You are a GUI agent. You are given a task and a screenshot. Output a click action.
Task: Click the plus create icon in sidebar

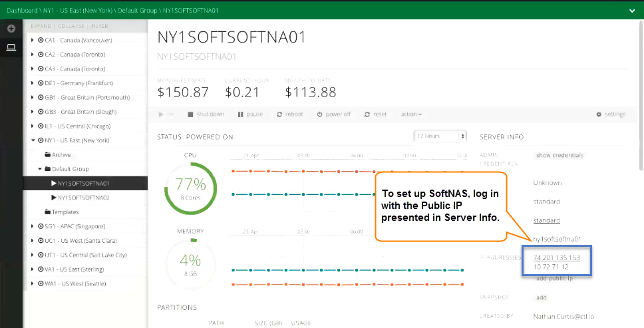tap(11, 29)
